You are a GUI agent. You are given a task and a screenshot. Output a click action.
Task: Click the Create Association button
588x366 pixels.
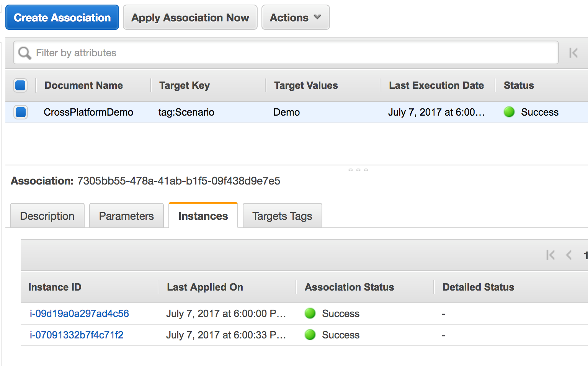click(62, 18)
